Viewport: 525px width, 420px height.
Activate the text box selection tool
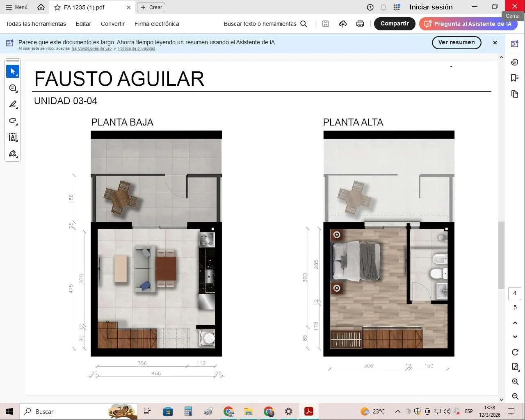click(x=13, y=137)
